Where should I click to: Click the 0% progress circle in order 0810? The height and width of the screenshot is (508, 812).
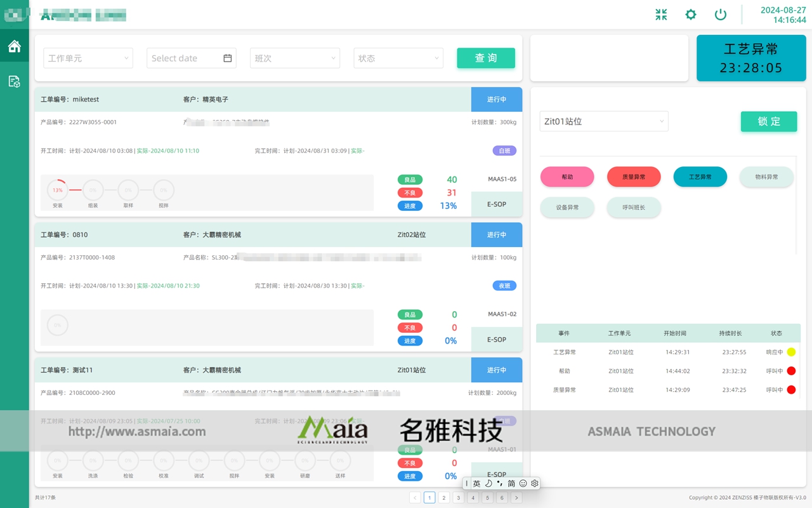(58, 325)
